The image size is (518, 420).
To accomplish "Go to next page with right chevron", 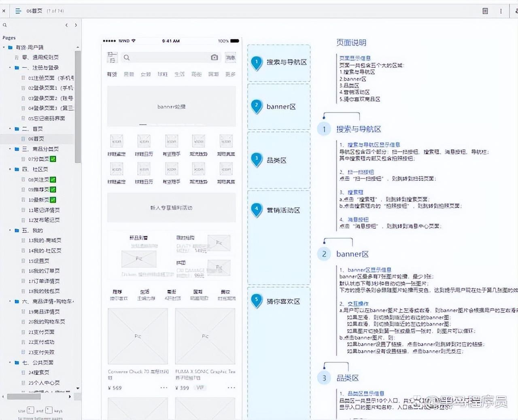I will (x=76, y=25).
